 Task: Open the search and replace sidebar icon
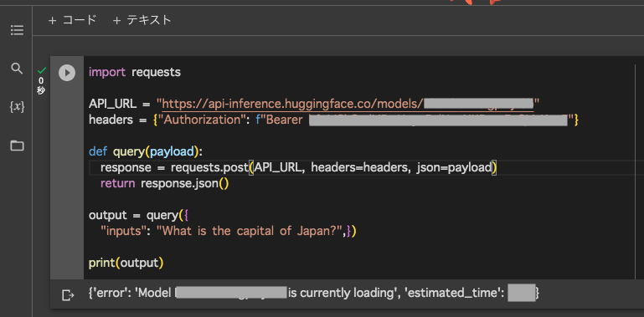(17, 69)
